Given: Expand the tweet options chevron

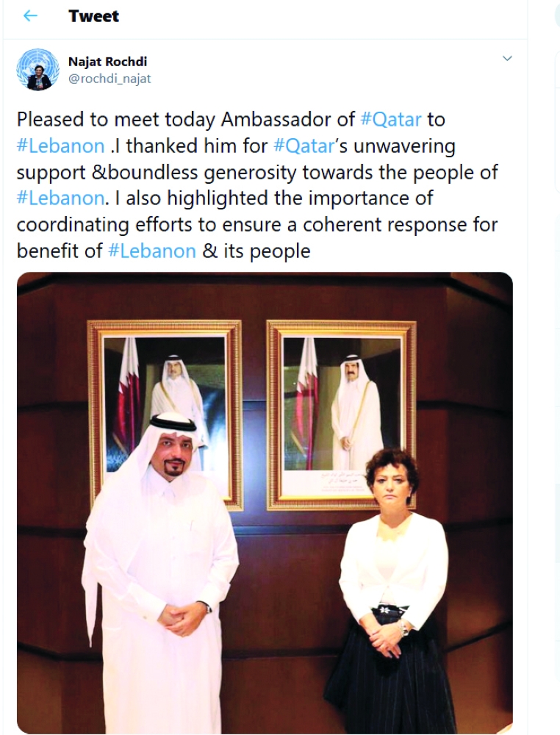Looking at the screenshot, I should 506,59.
